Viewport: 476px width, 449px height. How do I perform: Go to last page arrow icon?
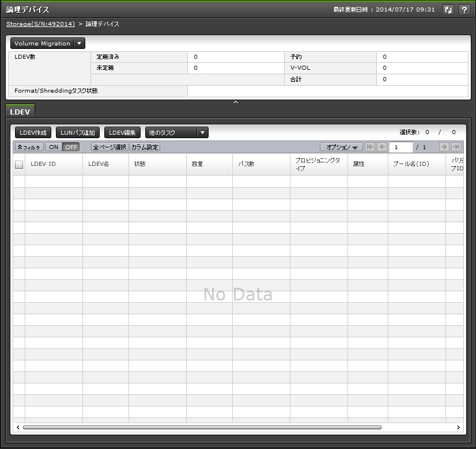click(456, 147)
